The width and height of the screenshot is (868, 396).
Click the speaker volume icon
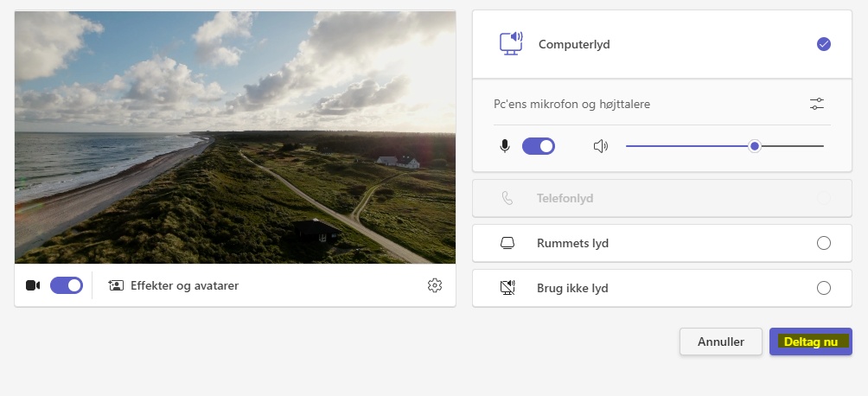601,146
